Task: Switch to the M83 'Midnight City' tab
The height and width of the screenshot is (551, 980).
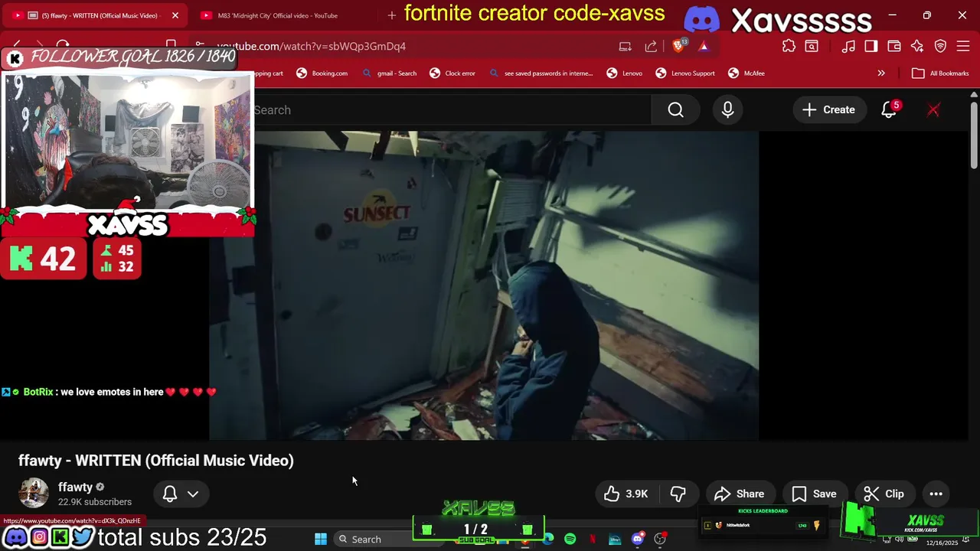Action: [276, 15]
